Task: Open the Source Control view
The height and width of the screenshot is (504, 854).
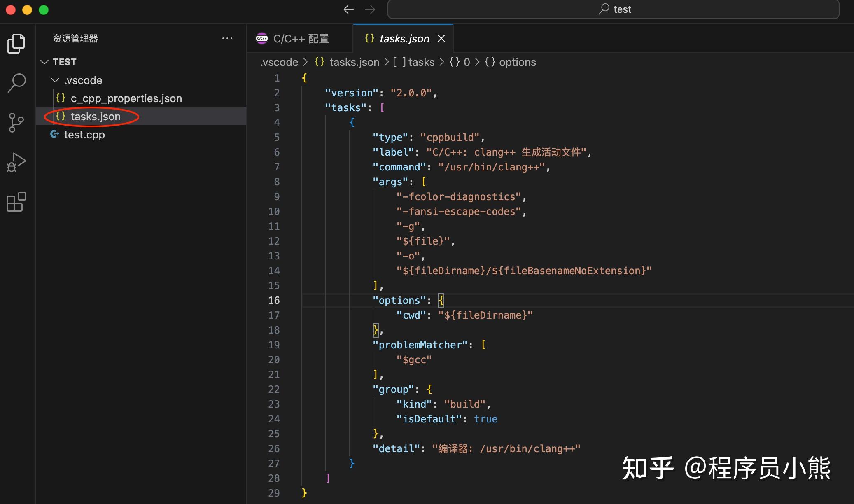Action: (x=16, y=122)
